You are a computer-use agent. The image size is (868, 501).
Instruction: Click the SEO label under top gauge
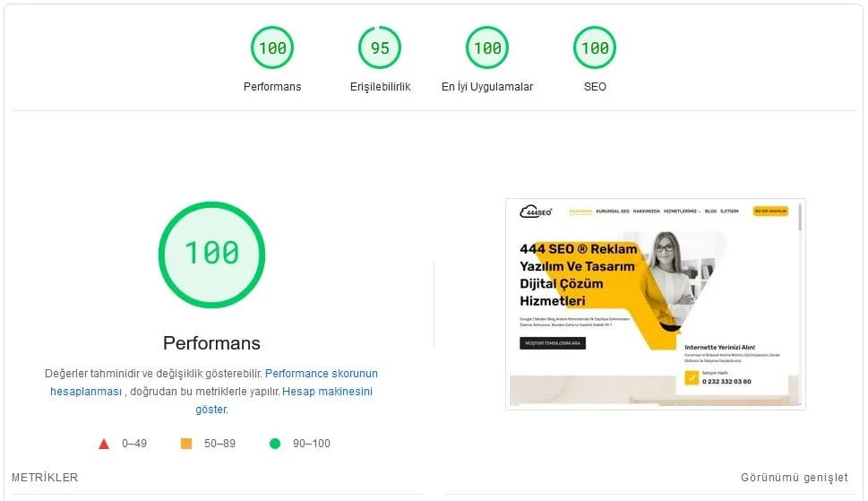(x=595, y=86)
